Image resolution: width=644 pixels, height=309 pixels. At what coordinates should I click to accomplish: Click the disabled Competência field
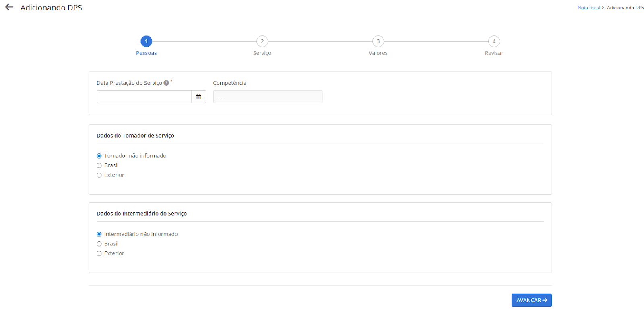(x=268, y=97)
